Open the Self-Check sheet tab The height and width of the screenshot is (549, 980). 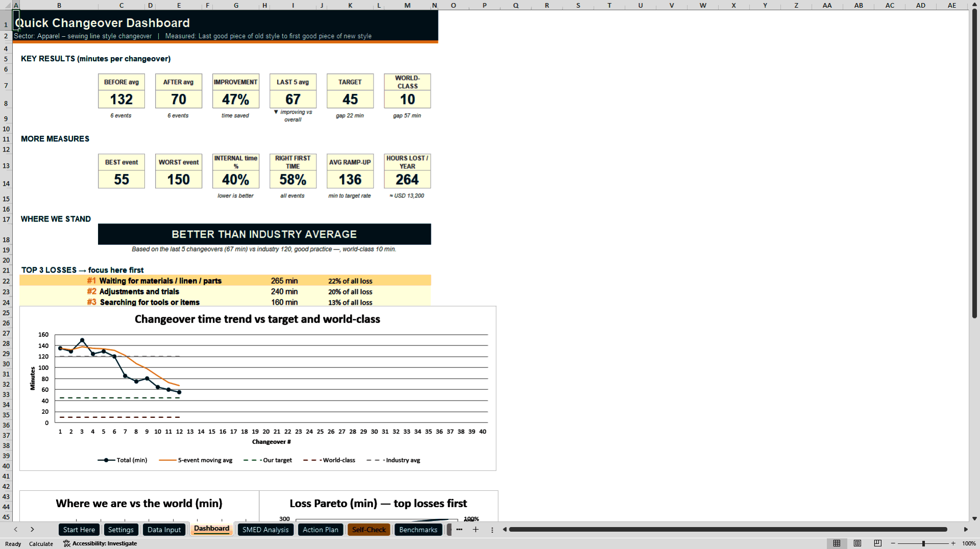(x=369, y=530)
